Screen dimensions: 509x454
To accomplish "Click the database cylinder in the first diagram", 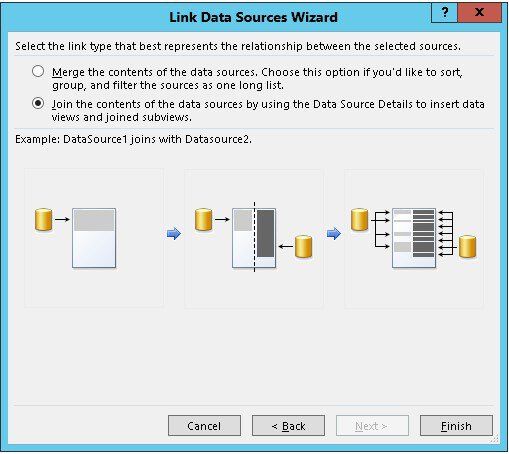I will [x=44, y=220].
